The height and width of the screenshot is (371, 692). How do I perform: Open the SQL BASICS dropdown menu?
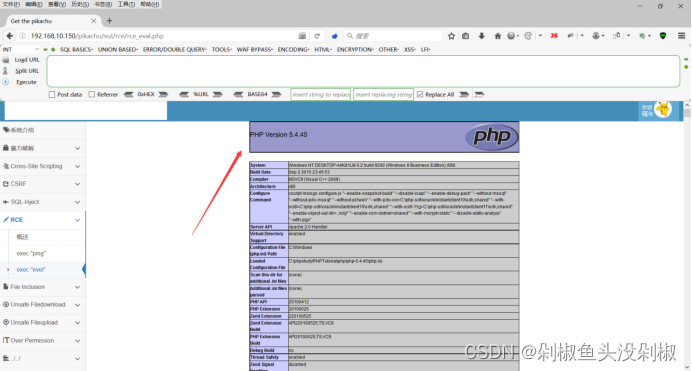pyautogui.click(x=76, y=49)
